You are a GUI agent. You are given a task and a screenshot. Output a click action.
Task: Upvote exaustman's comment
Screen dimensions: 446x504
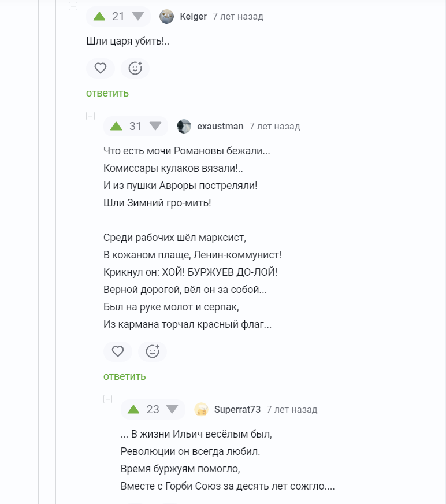coord(116,126)
